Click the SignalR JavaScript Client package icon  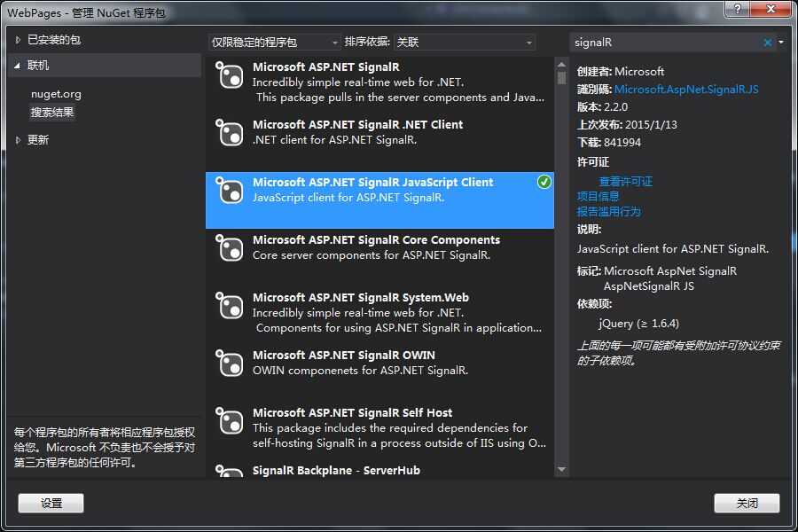230,191
